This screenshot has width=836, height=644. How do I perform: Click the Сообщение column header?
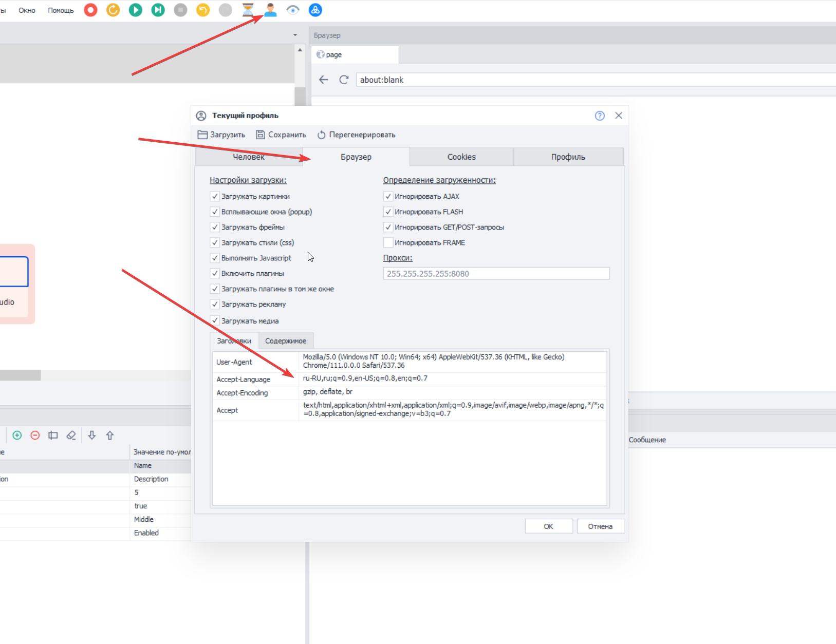click(x=647, y=440)
